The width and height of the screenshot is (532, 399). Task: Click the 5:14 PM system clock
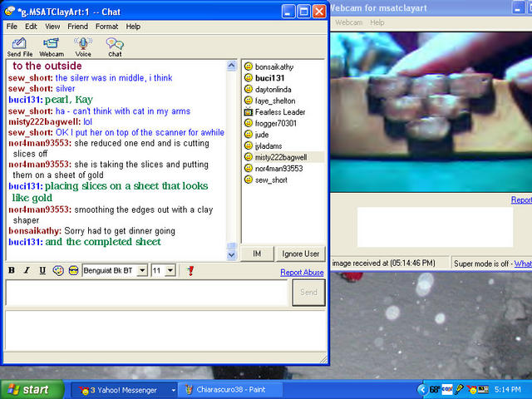(x=508, y=390)
